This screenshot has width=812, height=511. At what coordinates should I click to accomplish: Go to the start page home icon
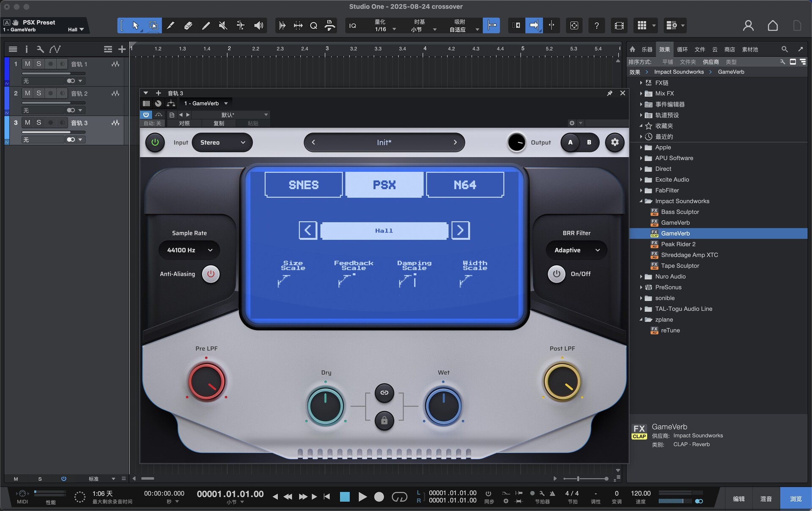pos(773,26)
